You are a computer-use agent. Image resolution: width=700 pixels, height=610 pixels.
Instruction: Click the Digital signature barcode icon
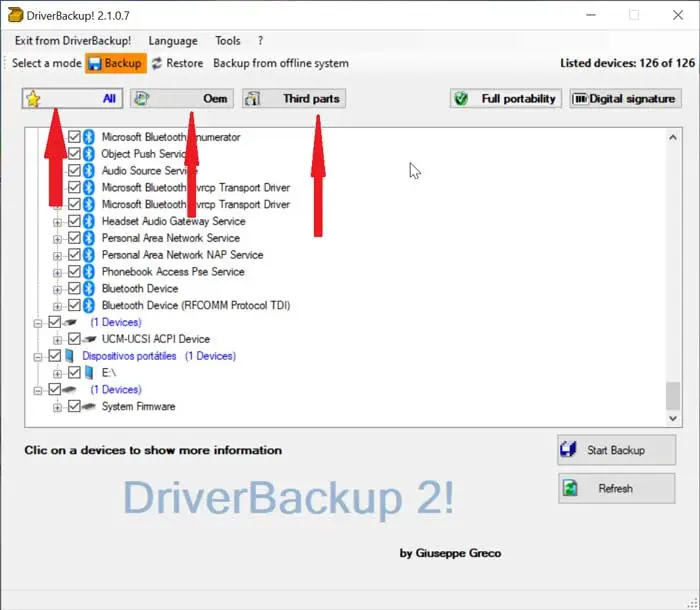[580, 98]
